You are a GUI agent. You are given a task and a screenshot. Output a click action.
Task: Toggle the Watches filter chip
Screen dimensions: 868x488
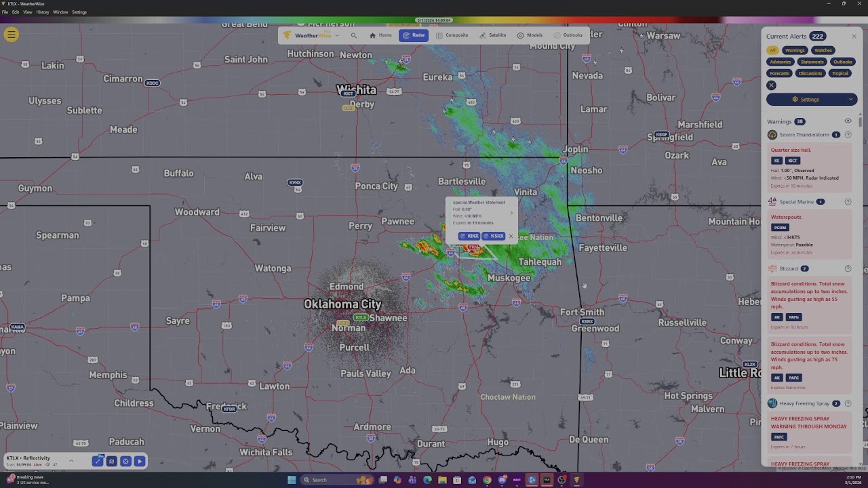(x=823, y=50)
